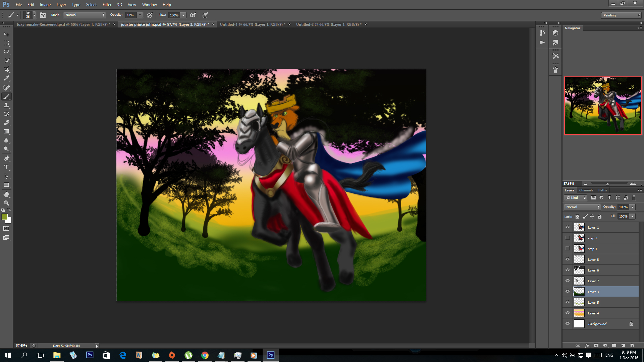Select the Horizontal Type tool
This screenshot has width=644, height=362.
click(6, 167)
